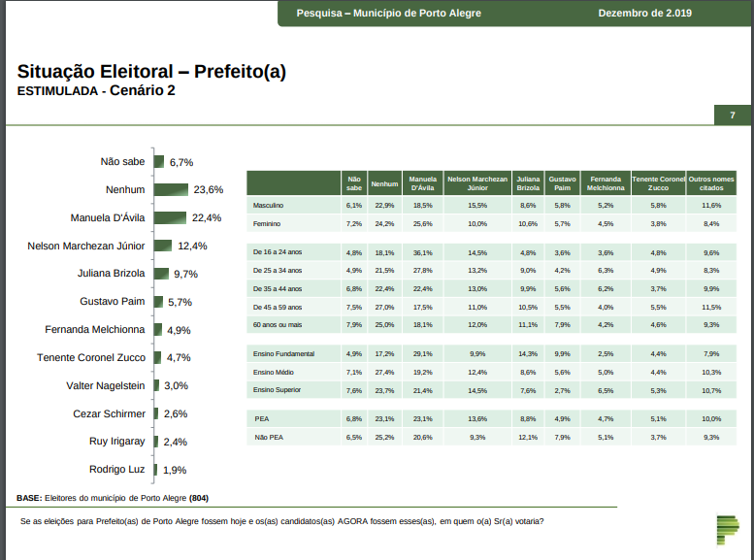Select the Ensino Superior row label

click(x=278, y=389)
